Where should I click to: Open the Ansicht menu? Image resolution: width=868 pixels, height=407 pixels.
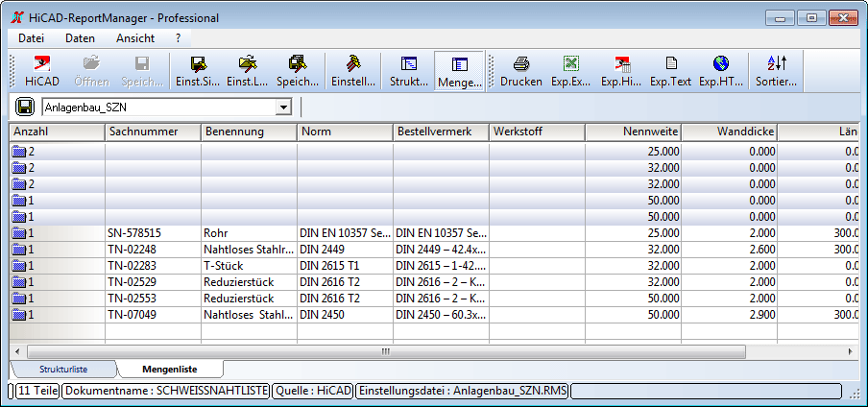135,38
